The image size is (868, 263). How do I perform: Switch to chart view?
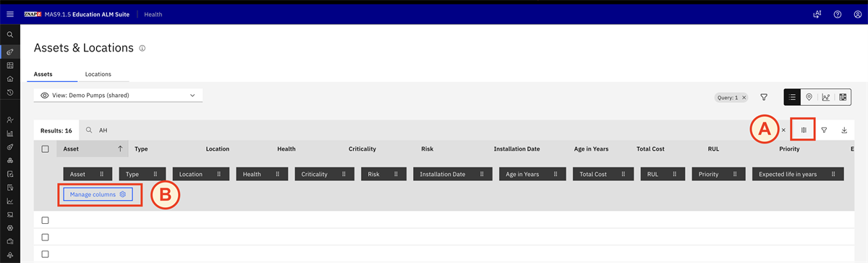point(826,97)
